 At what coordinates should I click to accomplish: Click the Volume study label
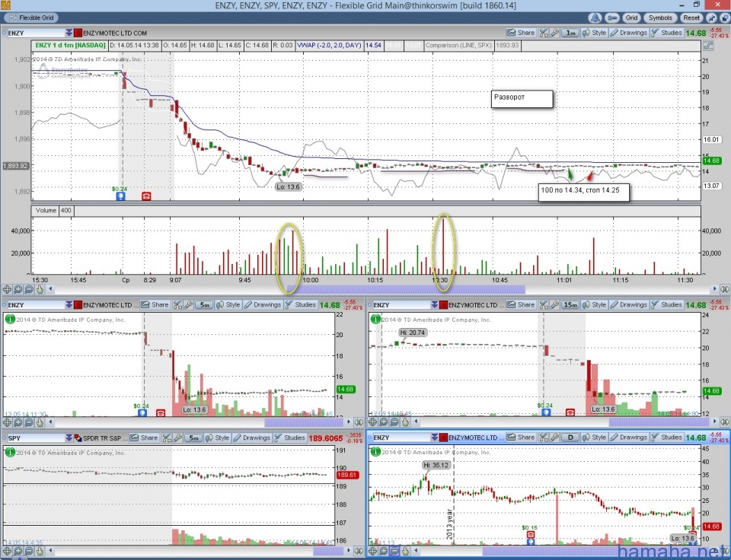[x=46, y=211]
